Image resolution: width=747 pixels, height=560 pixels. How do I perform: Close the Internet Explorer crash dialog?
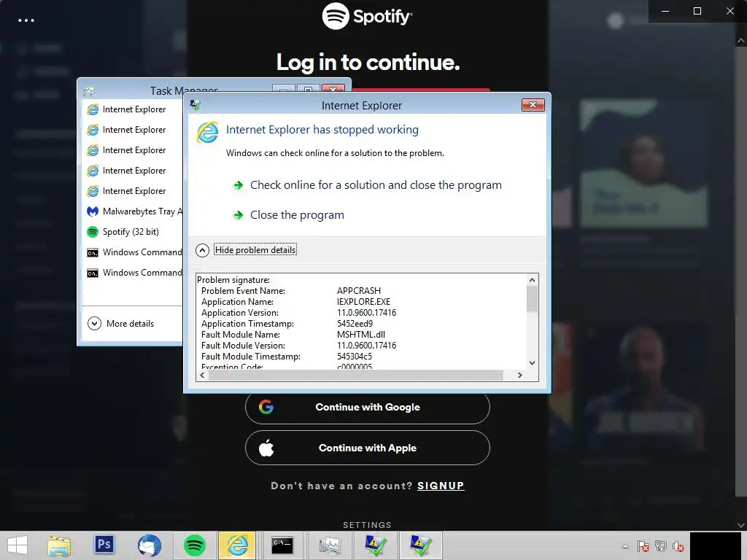[533, 105]
